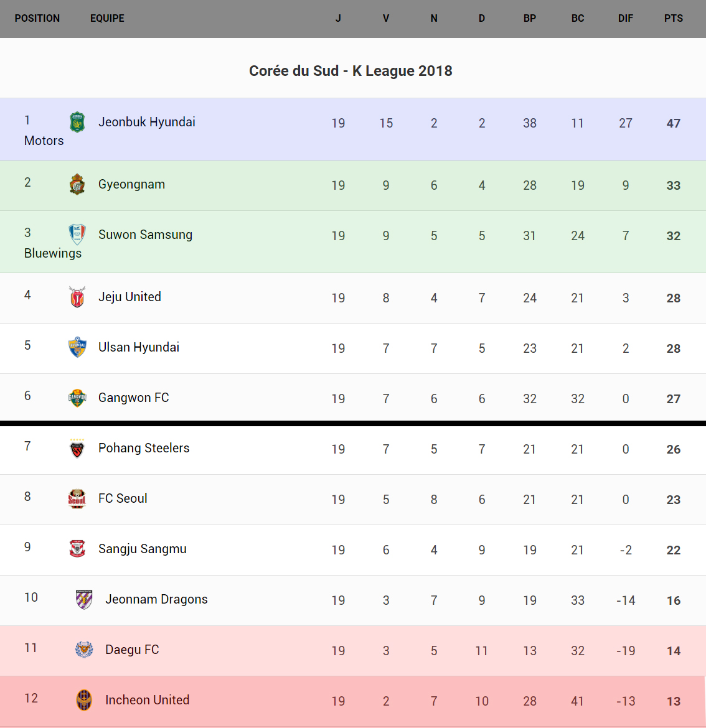The height and width of the screenshot is (728, 706).
Task: Click the Daegu FC club badge
Action: click(x=84, y=650)
